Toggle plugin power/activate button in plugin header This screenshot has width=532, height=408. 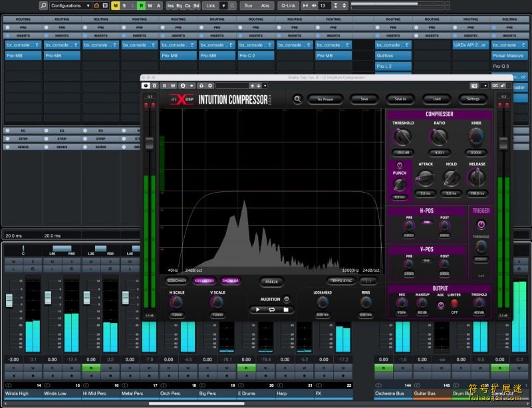tap(146, 86)
